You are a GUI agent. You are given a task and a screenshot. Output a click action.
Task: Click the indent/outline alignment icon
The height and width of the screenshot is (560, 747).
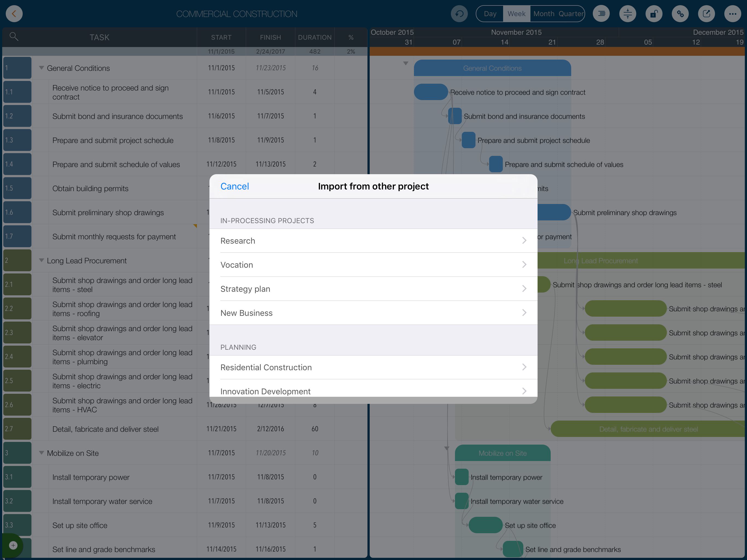[x=601, y=14]
